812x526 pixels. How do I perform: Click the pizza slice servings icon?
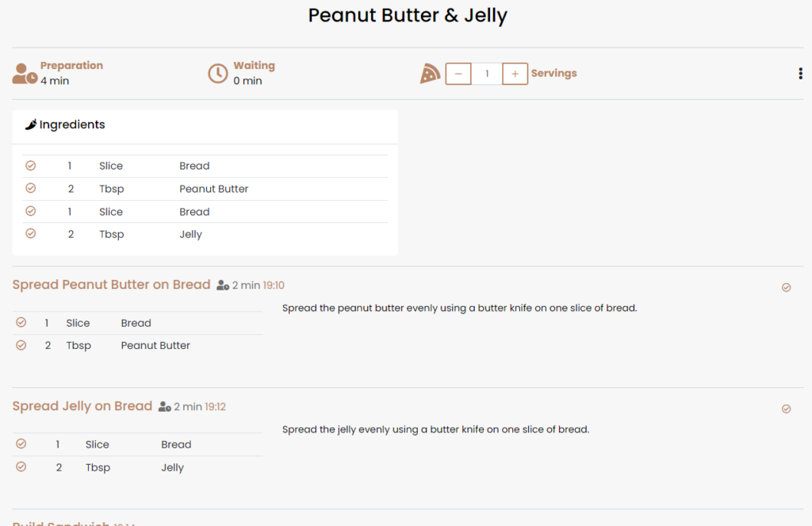point(430,74)
